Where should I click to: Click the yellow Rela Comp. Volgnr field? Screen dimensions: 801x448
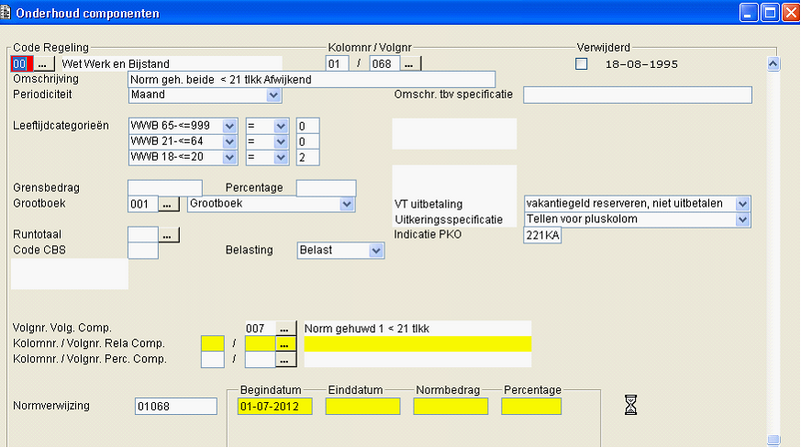(260, 344)
